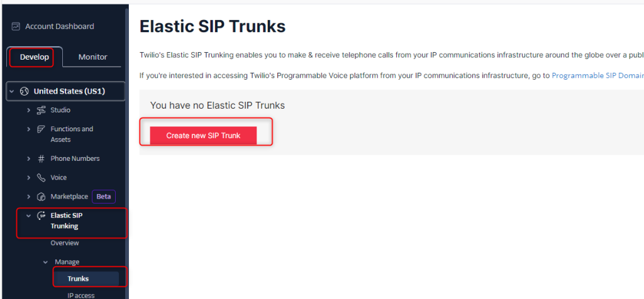Expand the Studio menu chevron
The height and width of the screenshot is (299, 644).
point(28,110)
